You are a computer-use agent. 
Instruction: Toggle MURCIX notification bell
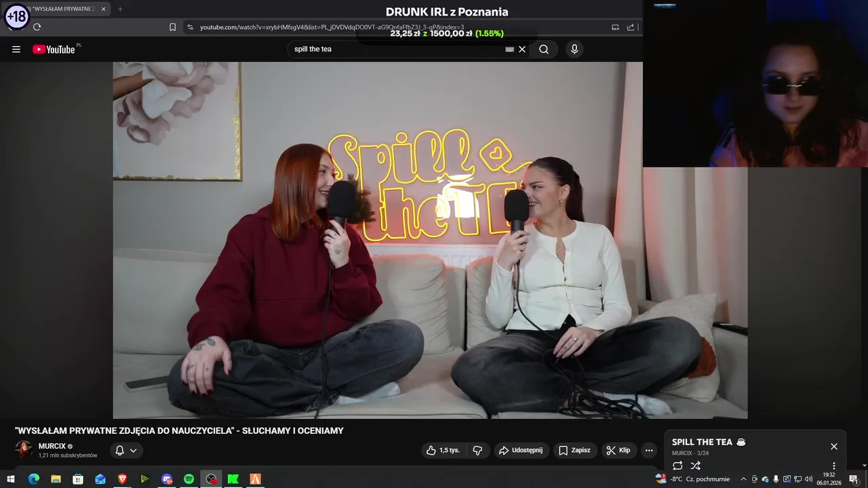(x=119, y=450)
